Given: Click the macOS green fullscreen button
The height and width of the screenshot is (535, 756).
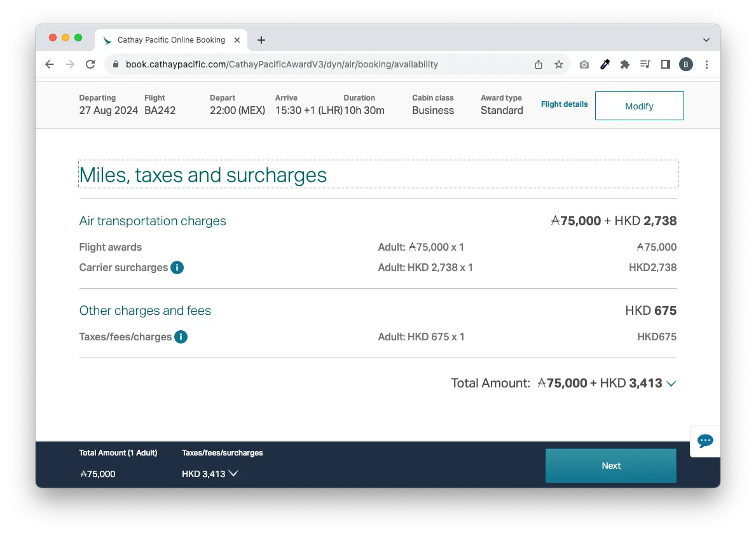Looking at the screenshot, I should [x=78, y=38].
